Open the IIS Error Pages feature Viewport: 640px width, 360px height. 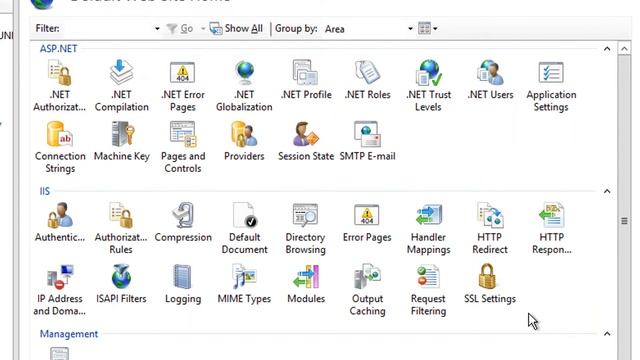click(x=367, y=222)
